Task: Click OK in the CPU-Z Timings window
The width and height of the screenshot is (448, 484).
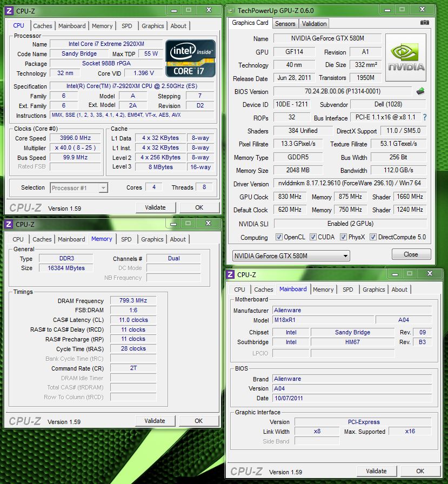Action: point(198,421)
